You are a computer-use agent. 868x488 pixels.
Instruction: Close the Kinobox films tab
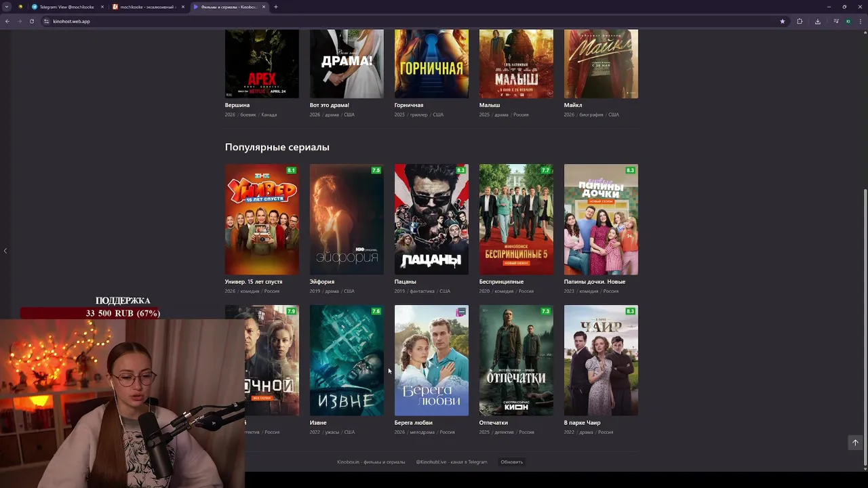pyautogui.click(x=264, y=7)
